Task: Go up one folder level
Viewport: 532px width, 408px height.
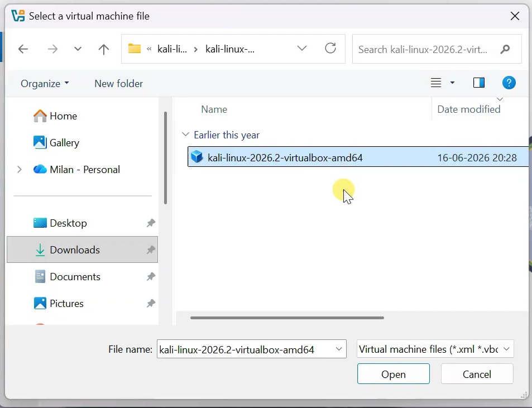Action: 103,49
